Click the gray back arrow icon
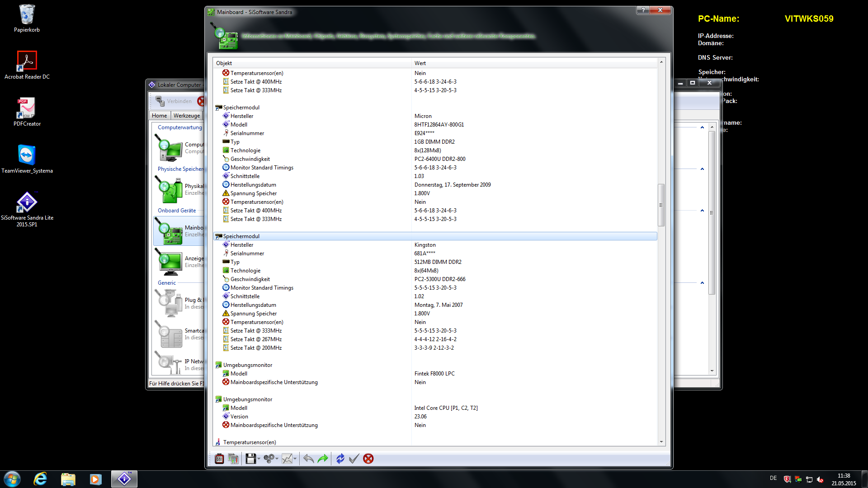The image size is (868, 488). 308,459
